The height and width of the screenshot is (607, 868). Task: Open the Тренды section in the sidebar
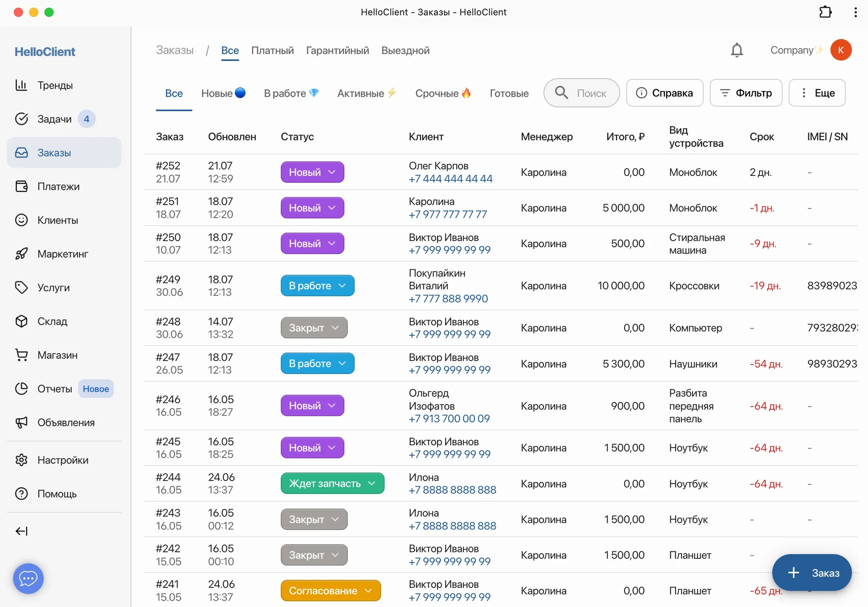(x=55, y=85)
